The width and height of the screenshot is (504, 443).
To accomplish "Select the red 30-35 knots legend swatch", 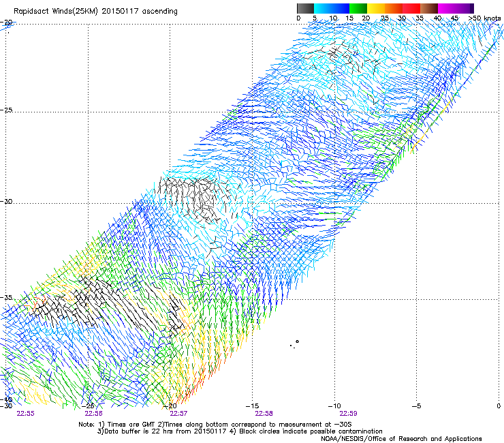I will point(411,8).
